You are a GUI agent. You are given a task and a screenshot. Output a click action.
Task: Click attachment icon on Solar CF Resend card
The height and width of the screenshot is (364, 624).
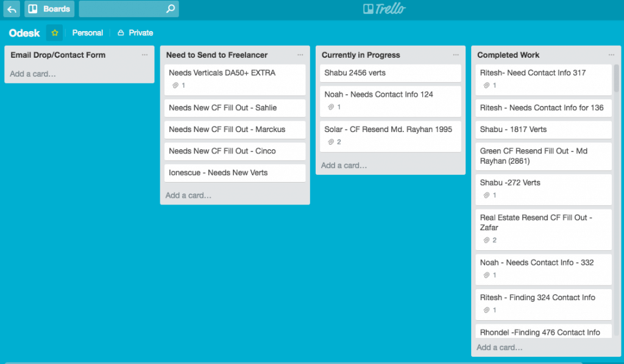click(331, 142)
